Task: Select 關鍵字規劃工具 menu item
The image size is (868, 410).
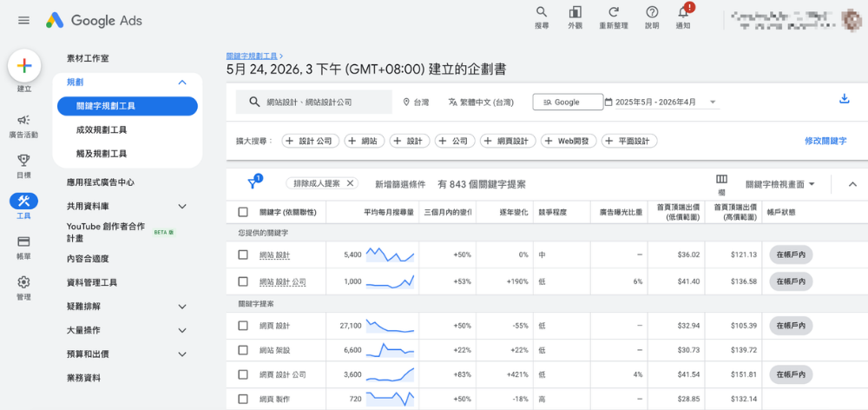Action: 128,106
